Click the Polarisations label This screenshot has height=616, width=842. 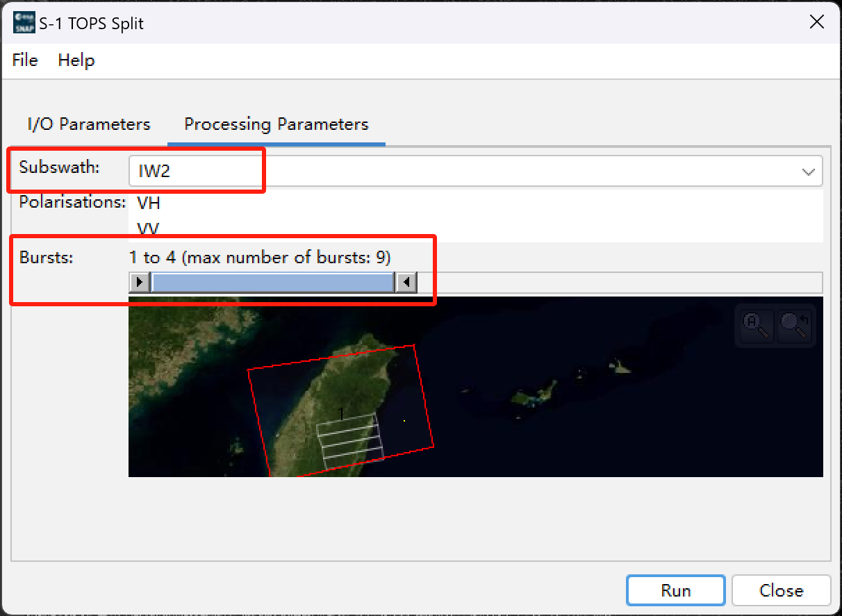(x=72, y=202)
